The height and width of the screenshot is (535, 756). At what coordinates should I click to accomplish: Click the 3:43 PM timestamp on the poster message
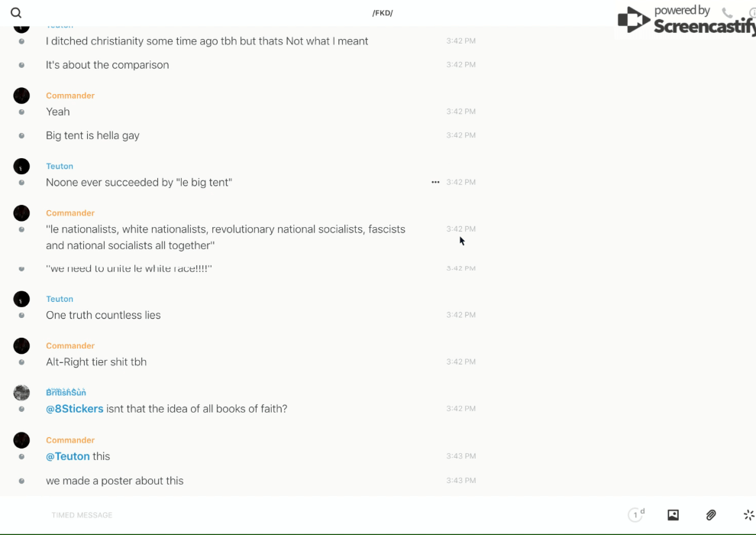(461, 481)
